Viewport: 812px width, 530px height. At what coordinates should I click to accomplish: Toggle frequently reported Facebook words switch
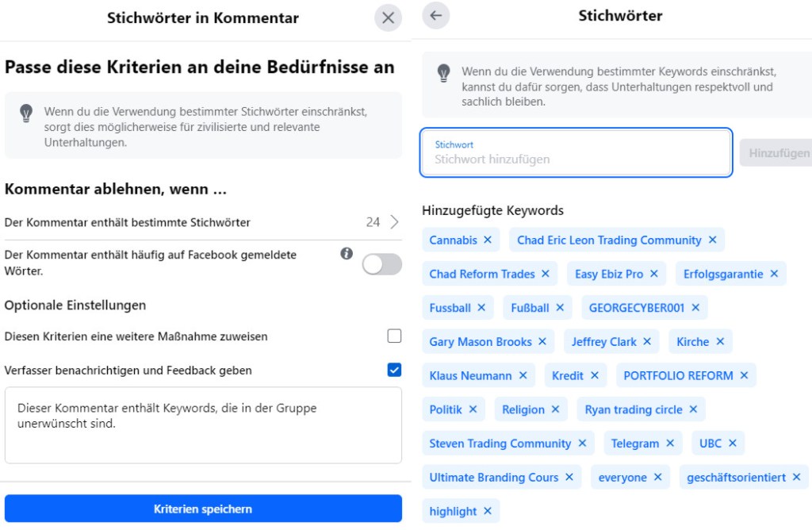tap(382, 264)
